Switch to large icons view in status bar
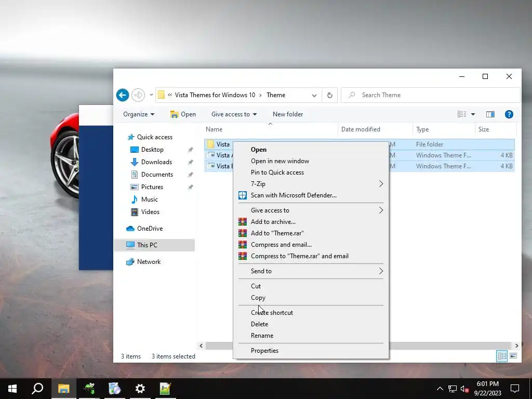Image resolution: width=532 pixels, height=399 pixels. [513, 356]
